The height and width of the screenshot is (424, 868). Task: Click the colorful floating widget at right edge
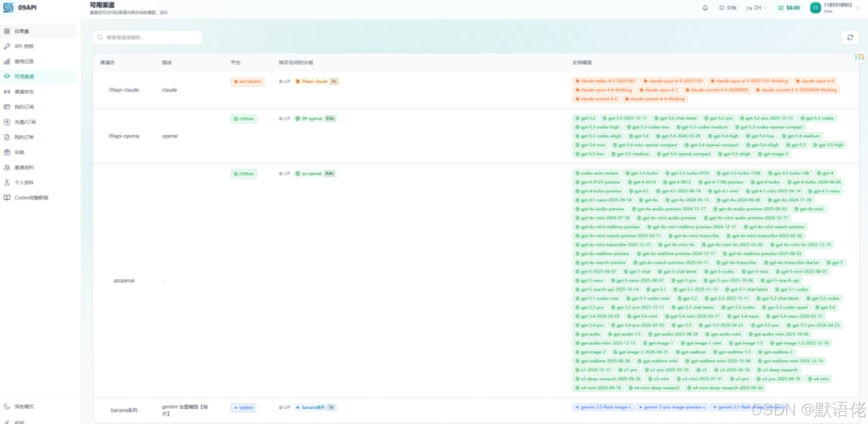point(860,57)
